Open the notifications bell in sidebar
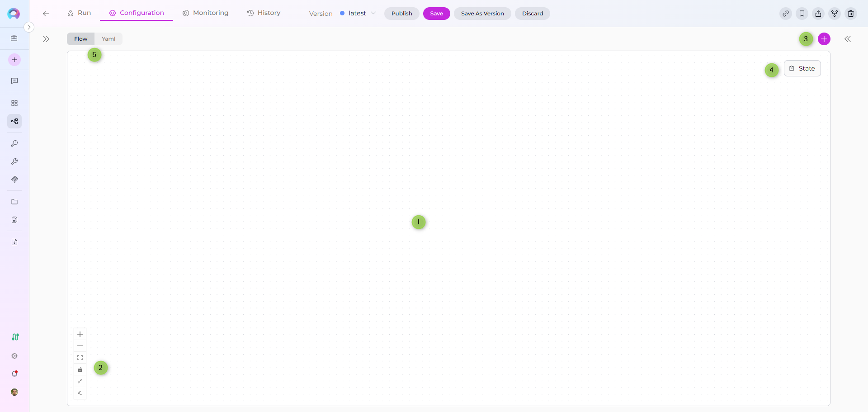The image size is (868, 412). tap(14, 374)
